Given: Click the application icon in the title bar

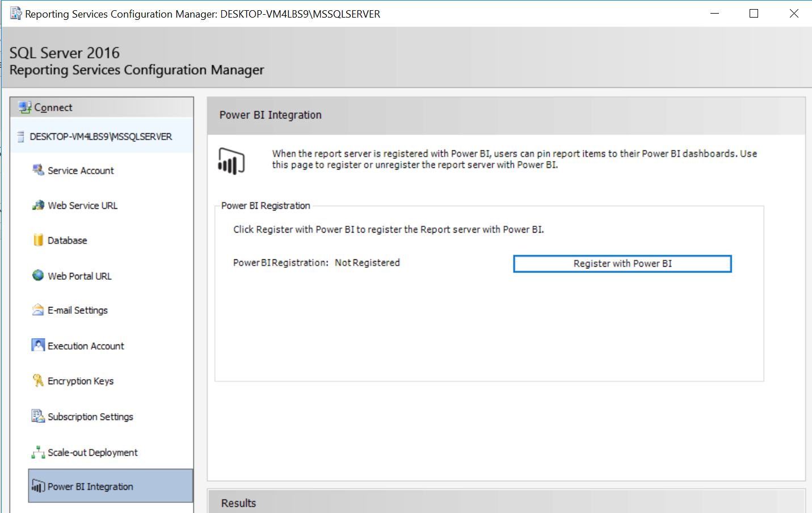Looking at the screenshot, I should pos(16,13).
